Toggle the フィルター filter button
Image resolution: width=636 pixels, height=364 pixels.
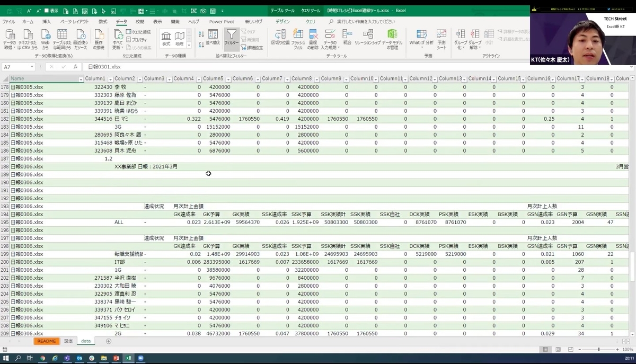pos(232,38)
